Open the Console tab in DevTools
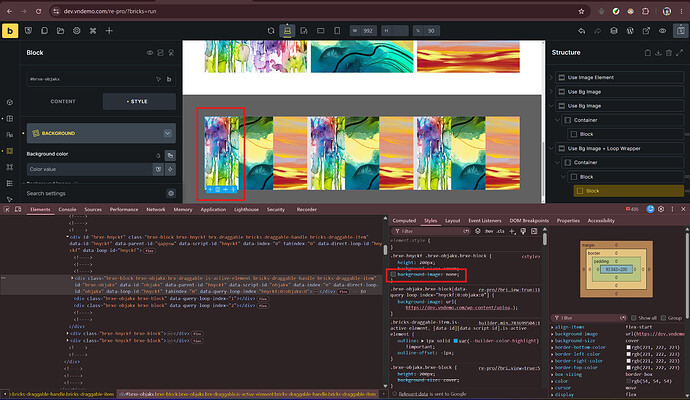690x400 pixels. 67,209
